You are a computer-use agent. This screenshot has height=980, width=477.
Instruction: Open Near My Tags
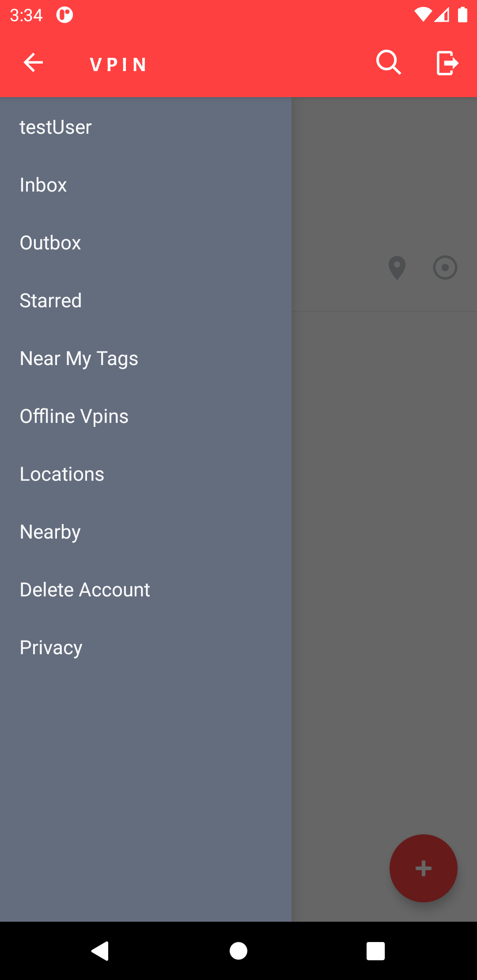[79, 359]
